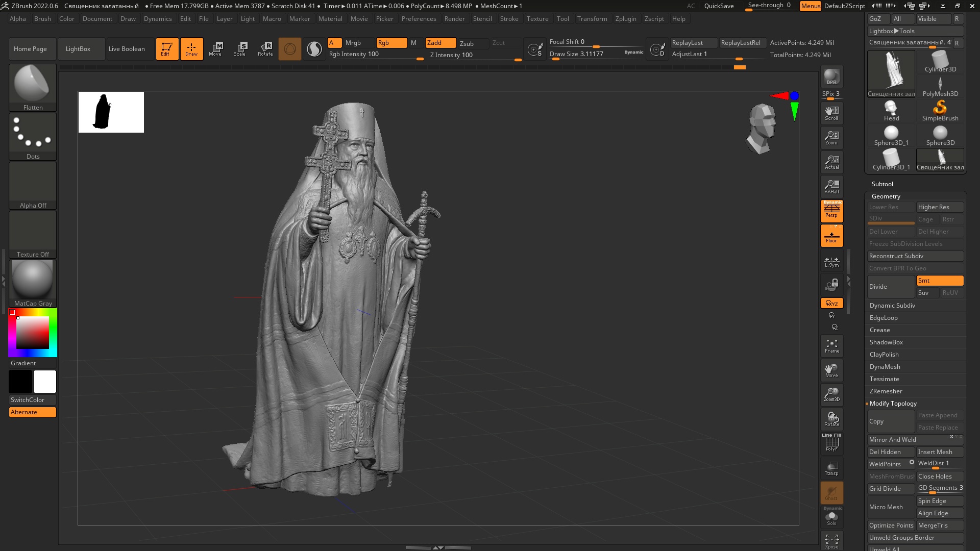Select the Scale gizmo tool icon
This screenshot has height=551, width=980.
tap(239, 48)
